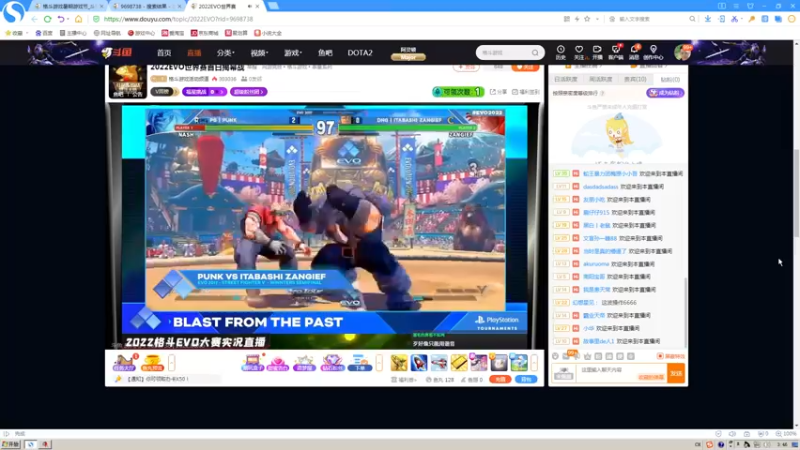Click the purple become-a-fan button

coord(665,93)
